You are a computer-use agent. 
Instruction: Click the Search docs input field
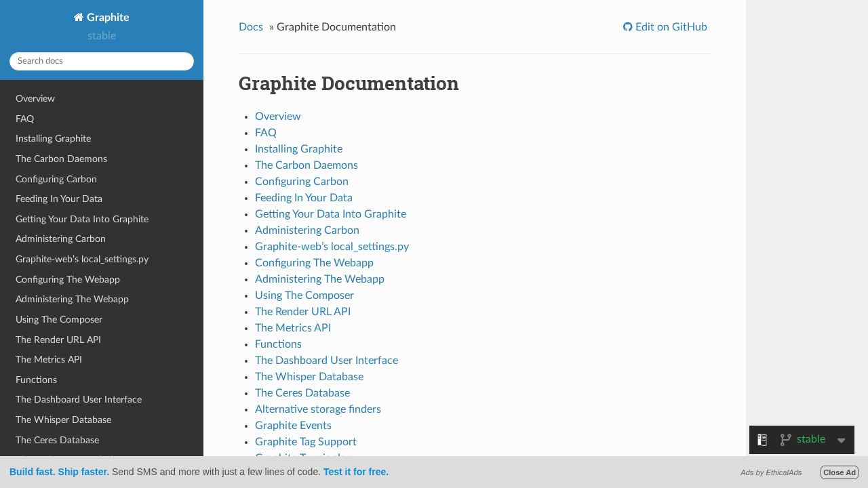point(102,61)
